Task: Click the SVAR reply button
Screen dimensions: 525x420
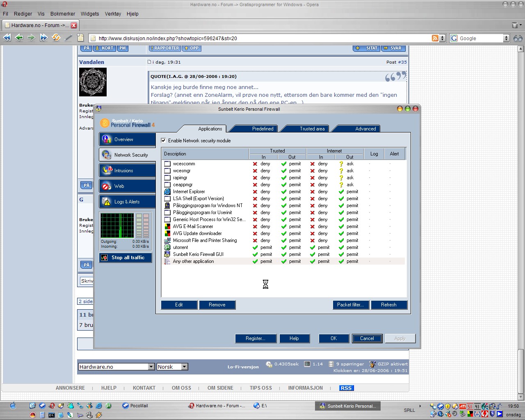Action: (x=393, y=48)
